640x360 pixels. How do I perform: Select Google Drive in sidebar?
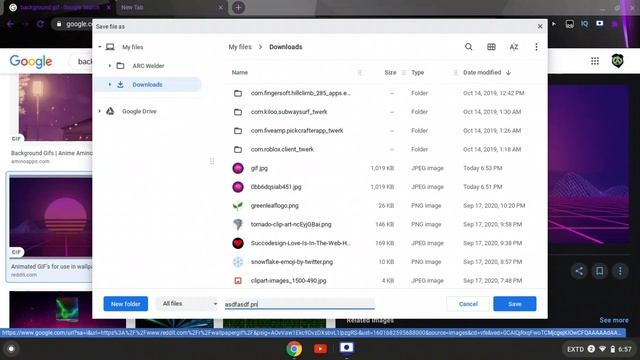click(x=139, y=111)
